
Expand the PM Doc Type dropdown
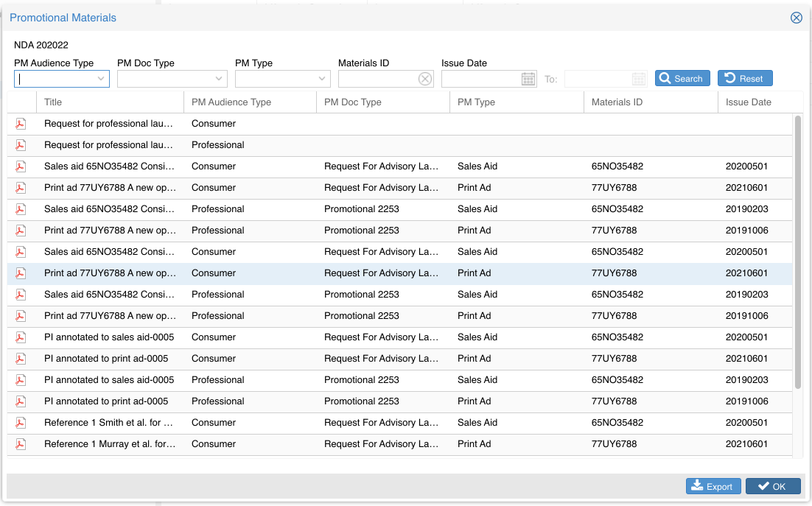(219, 79)
